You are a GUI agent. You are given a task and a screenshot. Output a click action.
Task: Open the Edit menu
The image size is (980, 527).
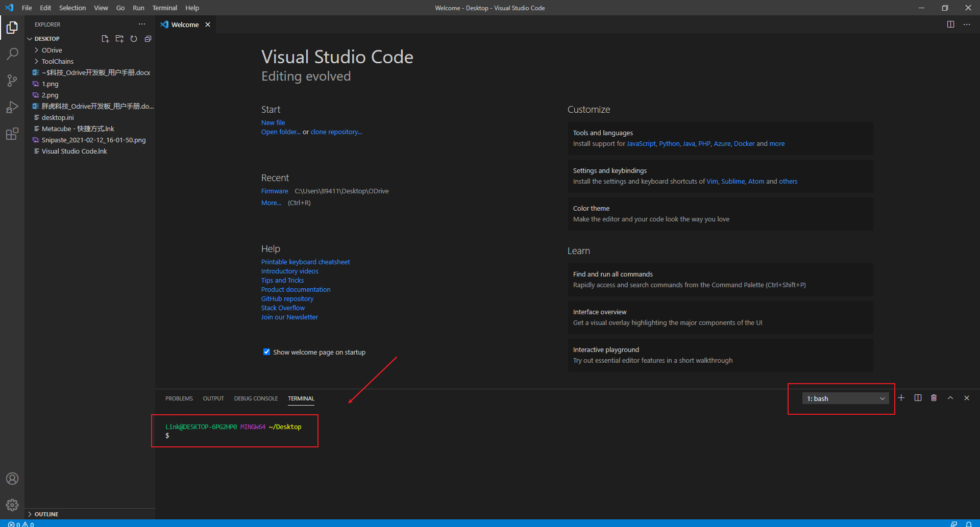coord(45,8)
